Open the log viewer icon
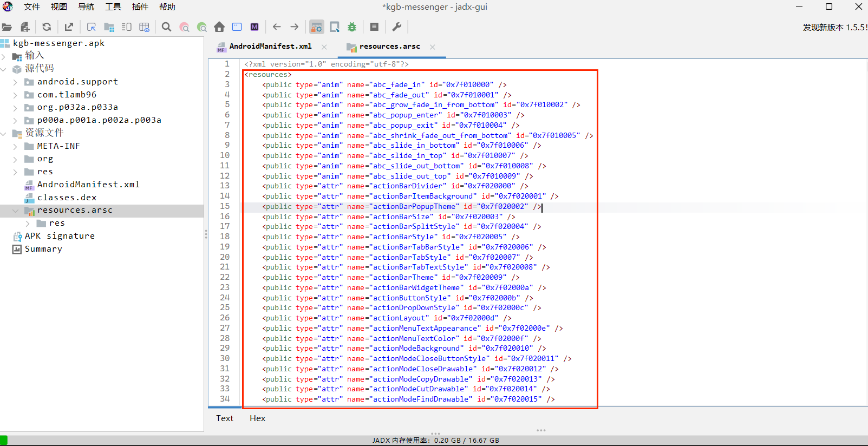Screen dimensions: 868x446 [x=374, y=27]
